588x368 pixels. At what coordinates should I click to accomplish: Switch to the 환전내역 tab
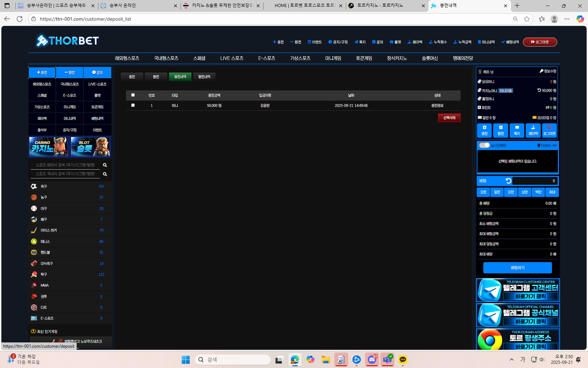pyautogui.click(x=204, y=77)
